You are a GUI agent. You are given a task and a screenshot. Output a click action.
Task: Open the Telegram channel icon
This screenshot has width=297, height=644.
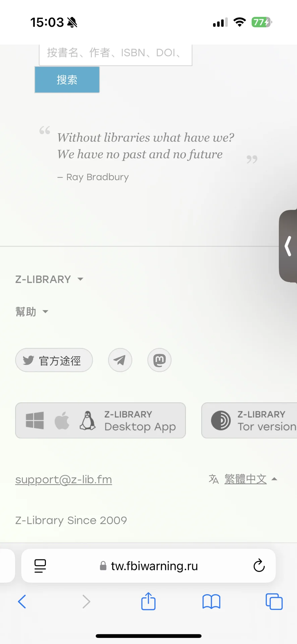[x=120, y=360]
